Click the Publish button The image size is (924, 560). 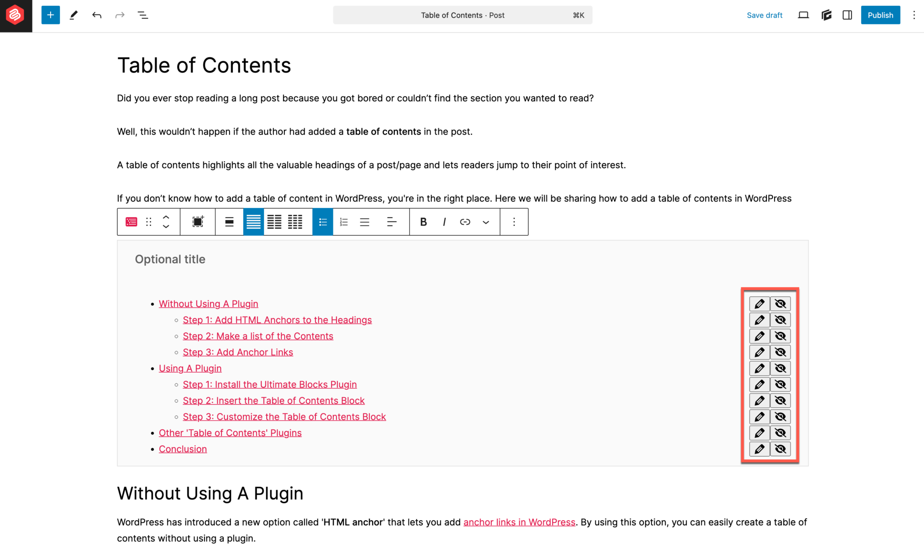(880, 15)
